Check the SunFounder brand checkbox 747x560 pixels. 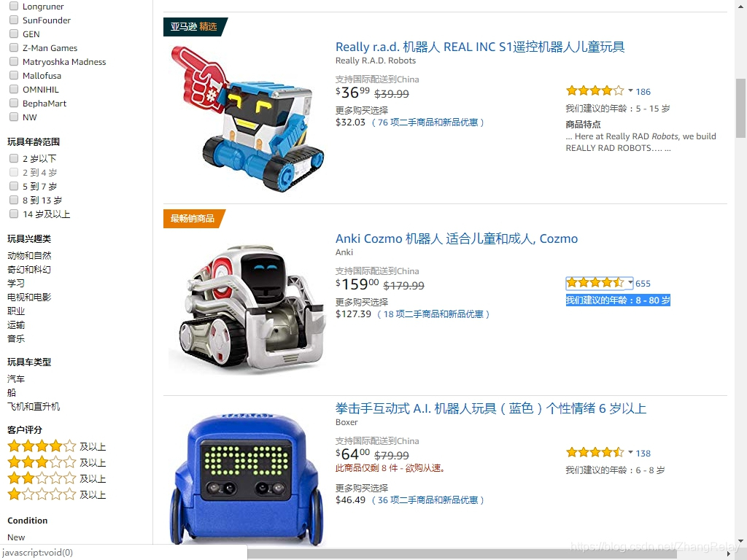click(15, 20)
